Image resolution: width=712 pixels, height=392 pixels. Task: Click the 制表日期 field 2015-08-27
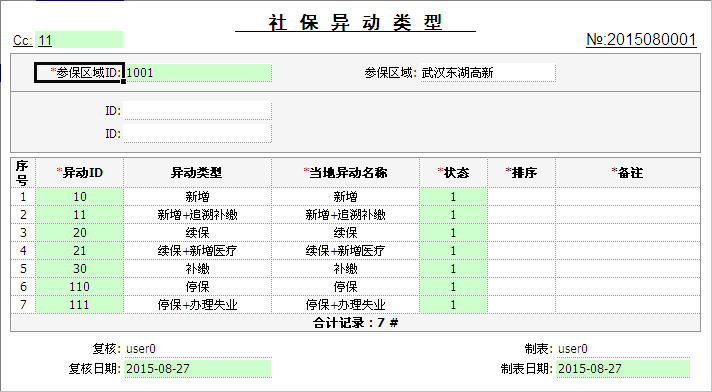(x=623, y=368)
